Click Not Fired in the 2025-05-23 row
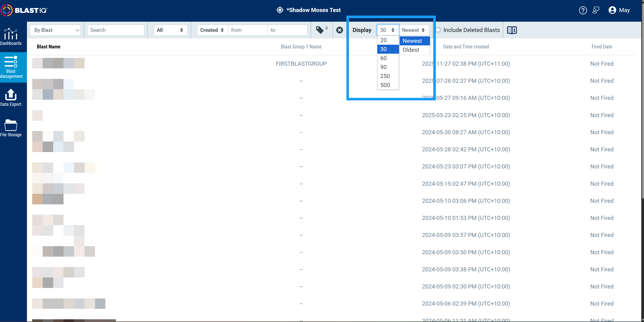This screenshot has width=644, height=322. coord(601,115)
